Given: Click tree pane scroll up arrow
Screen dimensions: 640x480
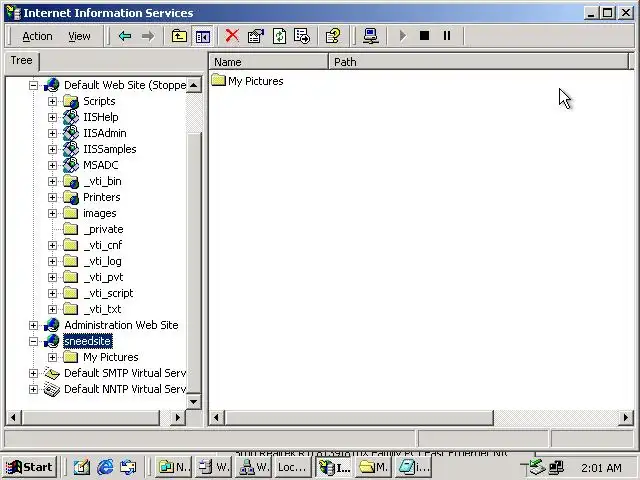Looking at the screenshot, I should coord(193,85).
